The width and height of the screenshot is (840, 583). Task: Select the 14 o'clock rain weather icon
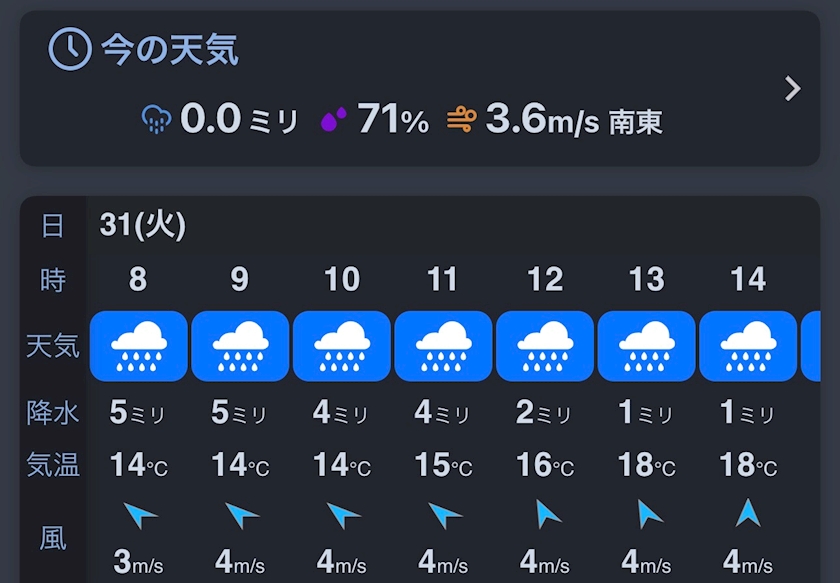pyautogui.click(x=748, y=346)
